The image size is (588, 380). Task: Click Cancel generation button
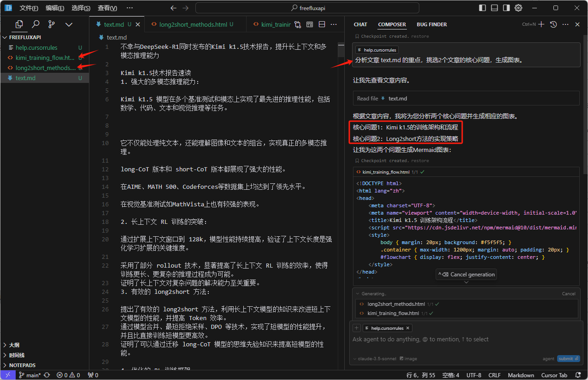point(466,274)
